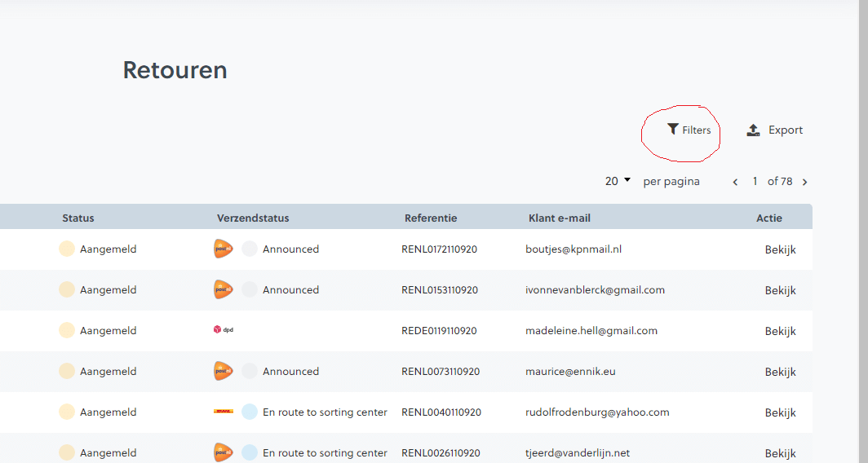868x463 pixels.
Task: Click yellow Aangemeld status dot for REDE0119110920
Action: (67, 330)
